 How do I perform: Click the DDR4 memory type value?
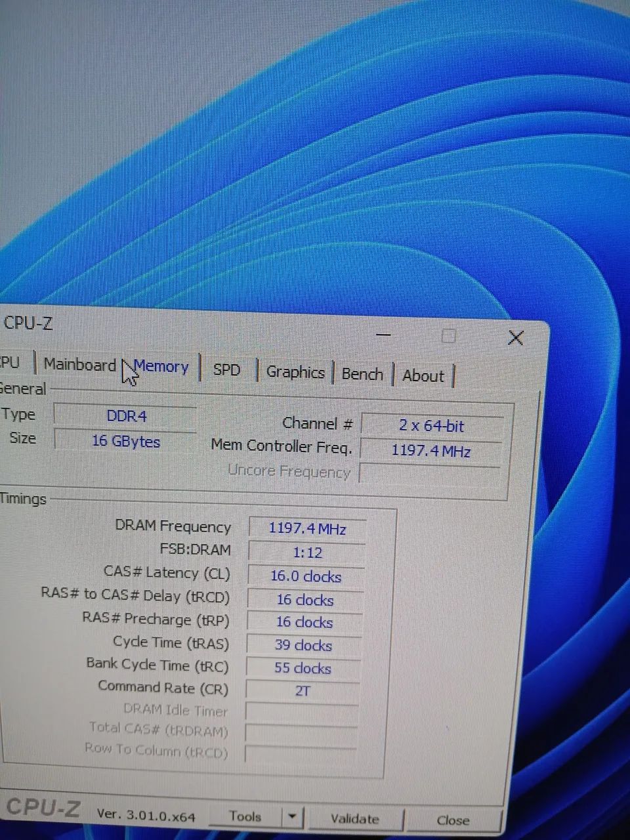pos(125,416)
